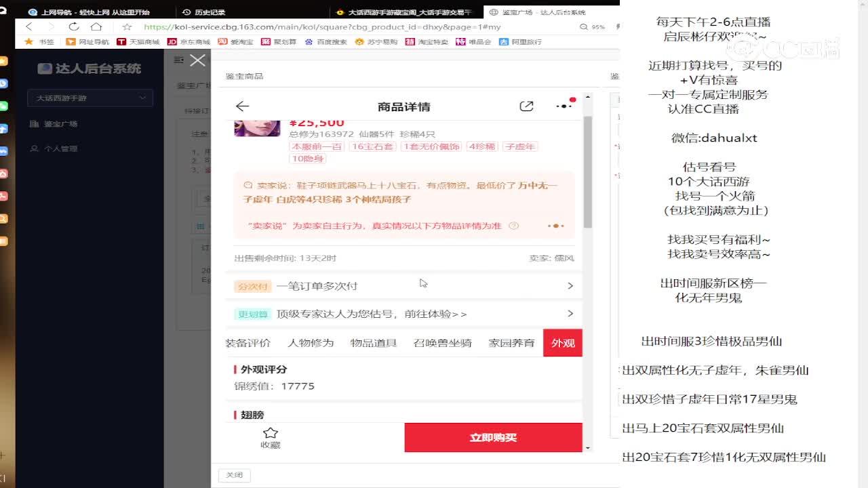Screen dimensions: 868x488
Task: Click the product dialog scrollbar thumb
Action: point(588,171)
